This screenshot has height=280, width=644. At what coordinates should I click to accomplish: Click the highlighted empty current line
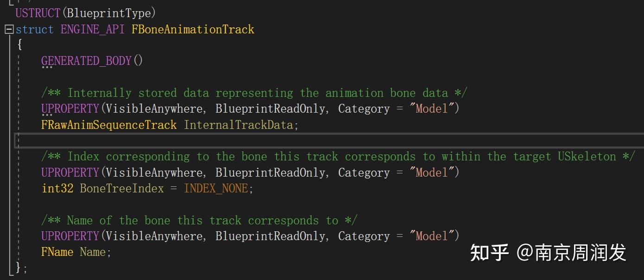pyautogui.click(x=324, y=140)
